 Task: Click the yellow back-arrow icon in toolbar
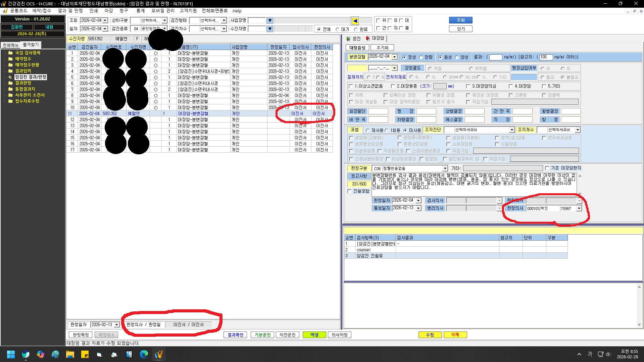(355, 21)
